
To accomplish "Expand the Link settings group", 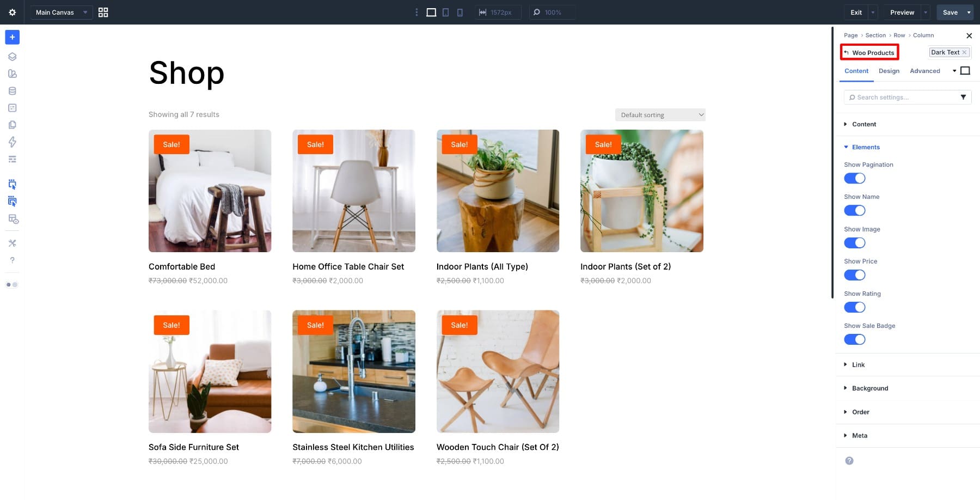I will click(858, 365).
